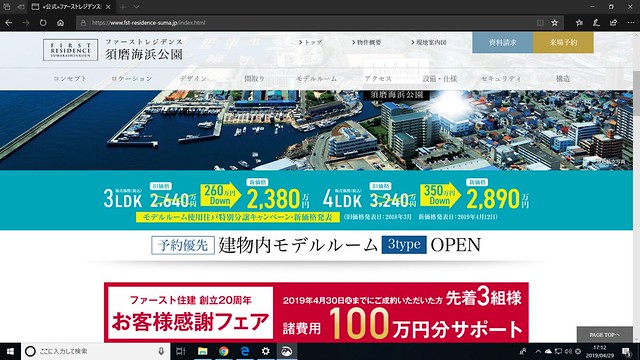Screen dimensions: 640x360
Task: Open the reading view icon
Action: 540,23
